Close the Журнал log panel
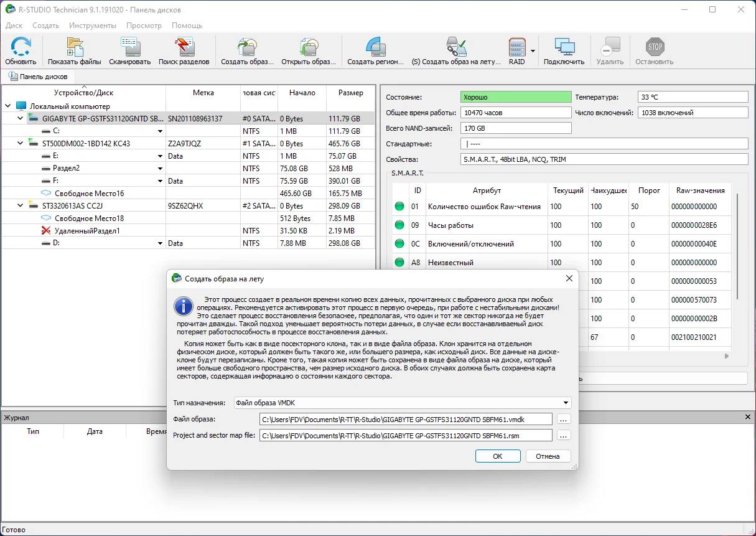Viewport: 756px width, 536px height. coord(747,417)
